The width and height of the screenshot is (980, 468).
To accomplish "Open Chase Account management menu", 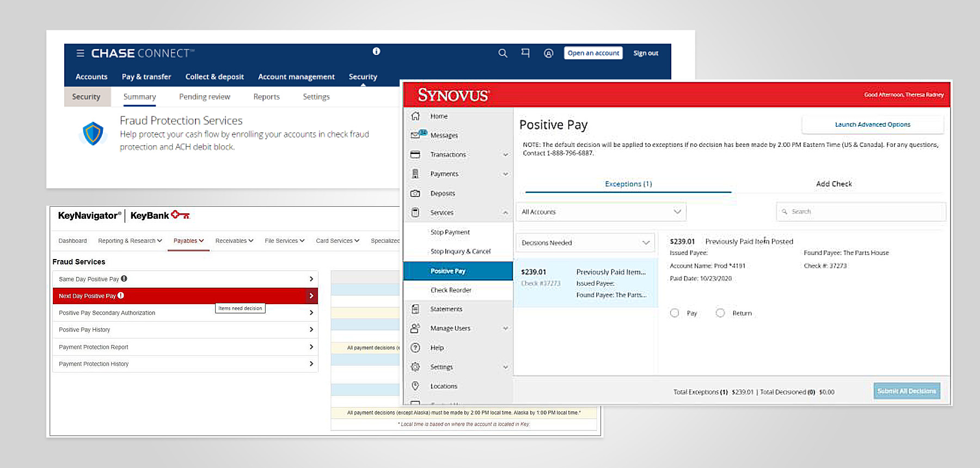I will (296, 77).
